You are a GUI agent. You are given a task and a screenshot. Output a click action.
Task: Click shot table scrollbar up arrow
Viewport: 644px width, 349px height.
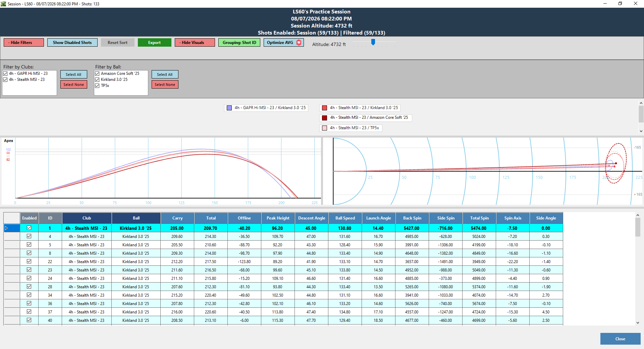point(638,215)
